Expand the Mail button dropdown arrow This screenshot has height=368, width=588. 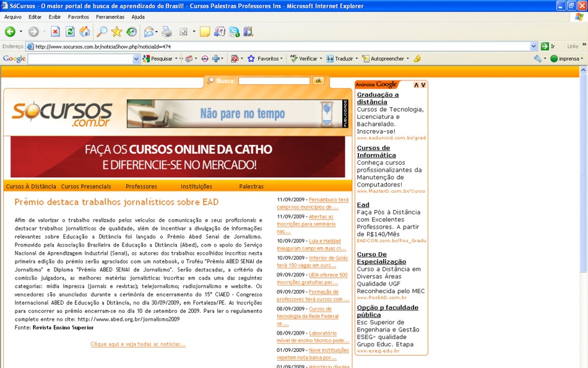point(157,32)
